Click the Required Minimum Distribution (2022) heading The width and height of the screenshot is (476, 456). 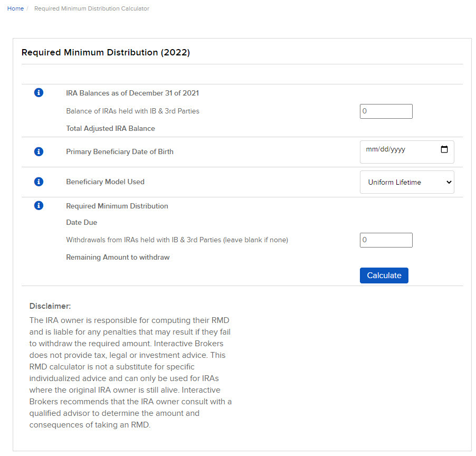pyautogui.click(x=106, y=52)
